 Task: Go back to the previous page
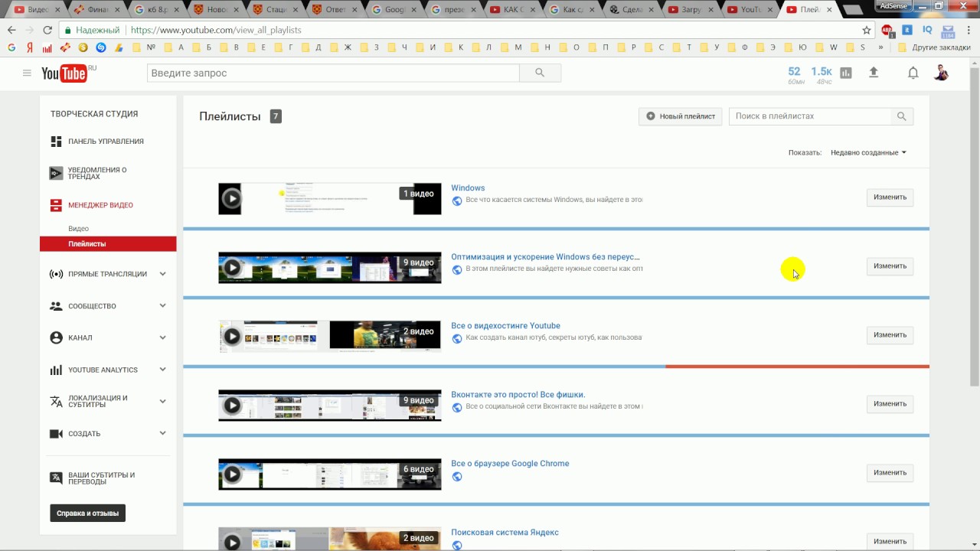pyautogui.click(x=11, y=30)
